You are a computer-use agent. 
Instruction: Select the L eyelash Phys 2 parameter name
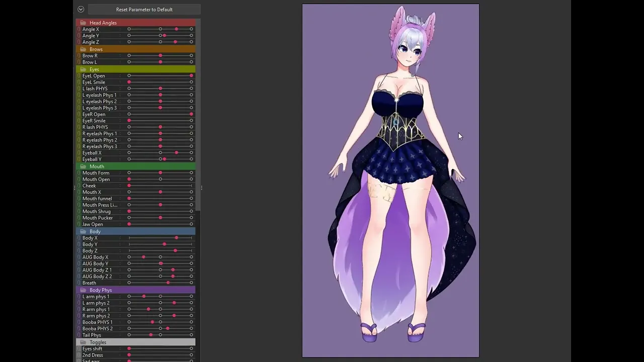point(100,102)
